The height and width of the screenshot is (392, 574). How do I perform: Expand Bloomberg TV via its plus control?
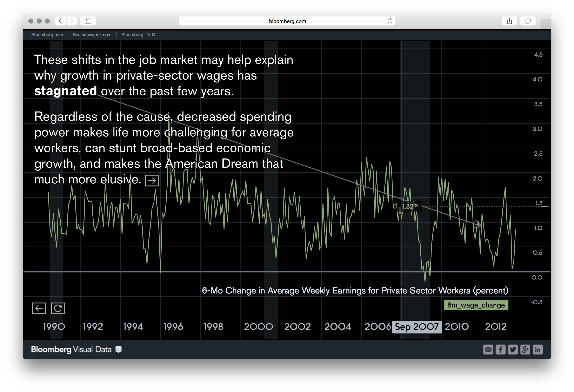click(x=153, y=35)
